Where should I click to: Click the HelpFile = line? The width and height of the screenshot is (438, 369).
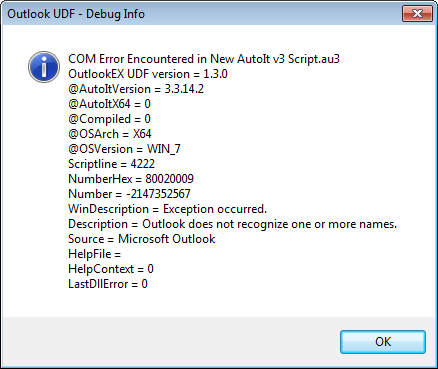[94, 254]
